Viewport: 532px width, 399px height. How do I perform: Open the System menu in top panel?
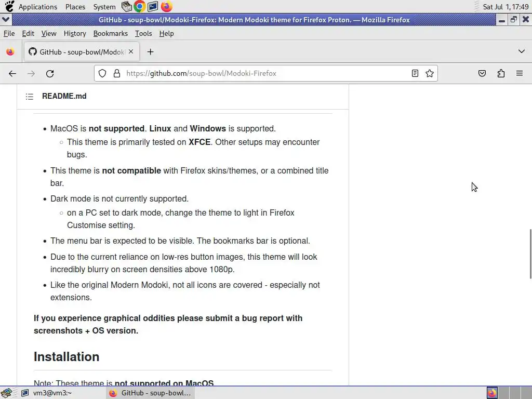104,7
